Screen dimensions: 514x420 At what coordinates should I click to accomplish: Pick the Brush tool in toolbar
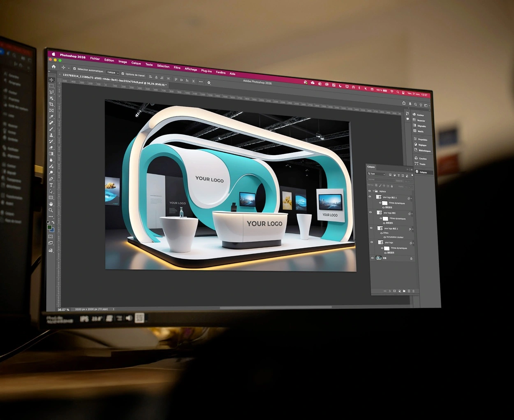(x=51, y=129)
